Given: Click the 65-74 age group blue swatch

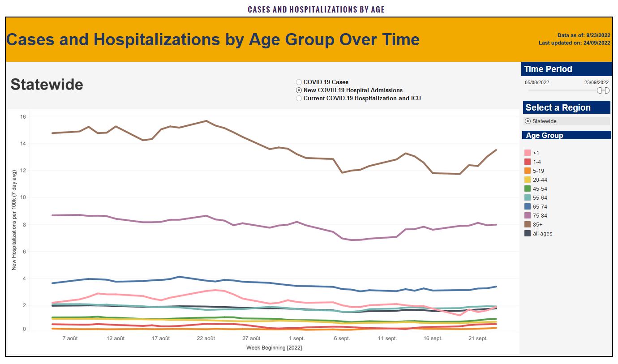Looking at the screenshot, I should pos(528,206).
